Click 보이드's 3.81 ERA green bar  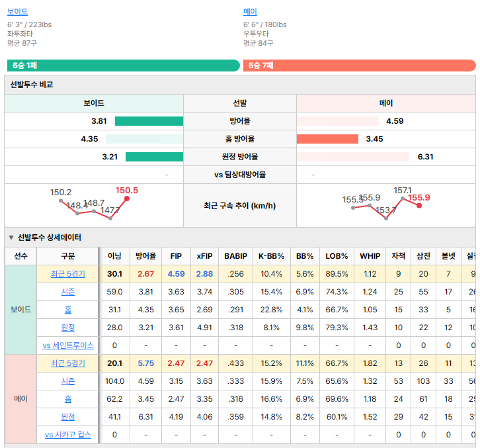coord(149,121)
